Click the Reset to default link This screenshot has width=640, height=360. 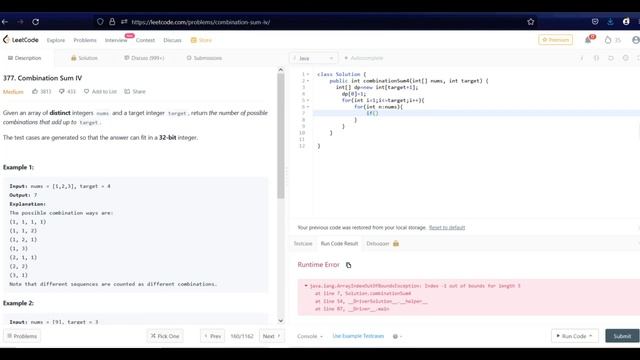point(447,228)
